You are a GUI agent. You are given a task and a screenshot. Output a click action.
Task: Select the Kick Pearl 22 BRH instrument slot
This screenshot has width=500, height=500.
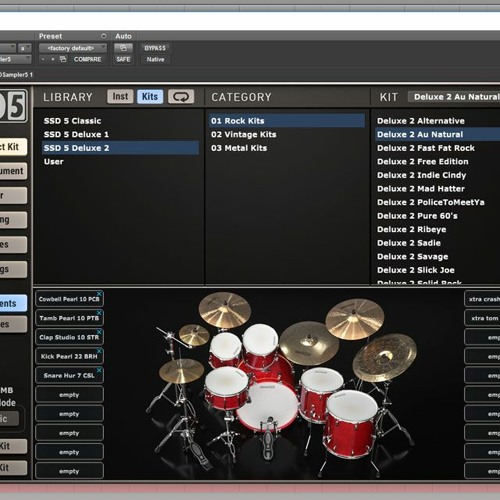pos(69,356)
